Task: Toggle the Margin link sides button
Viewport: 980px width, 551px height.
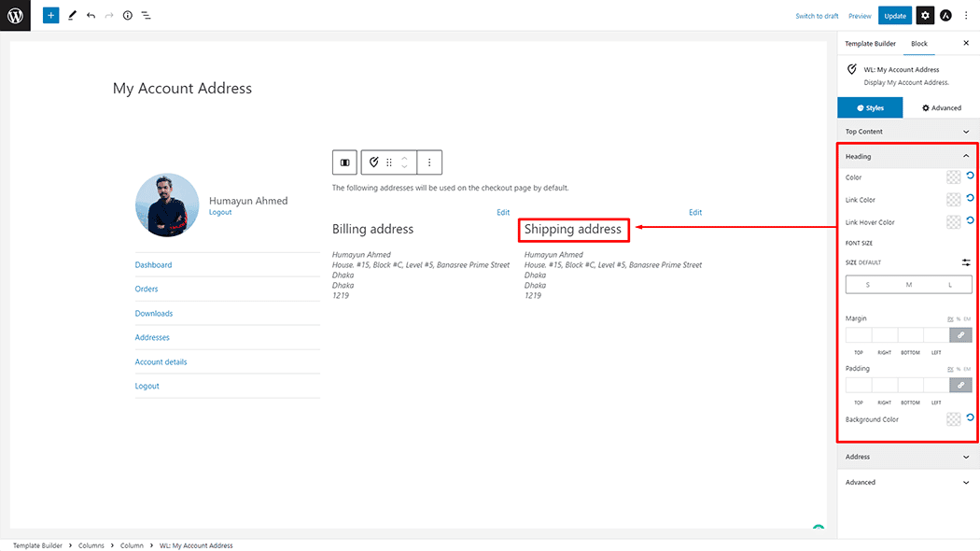Action: (x=960, y=334)
